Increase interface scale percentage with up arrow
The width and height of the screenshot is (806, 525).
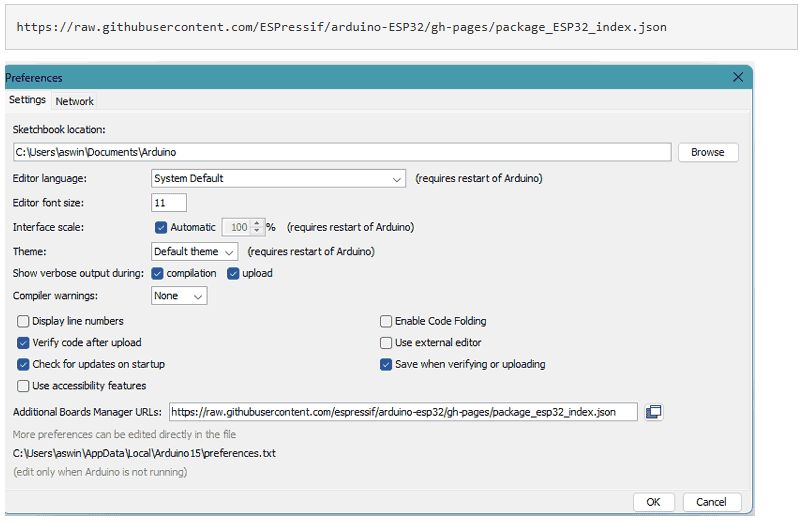257,223
